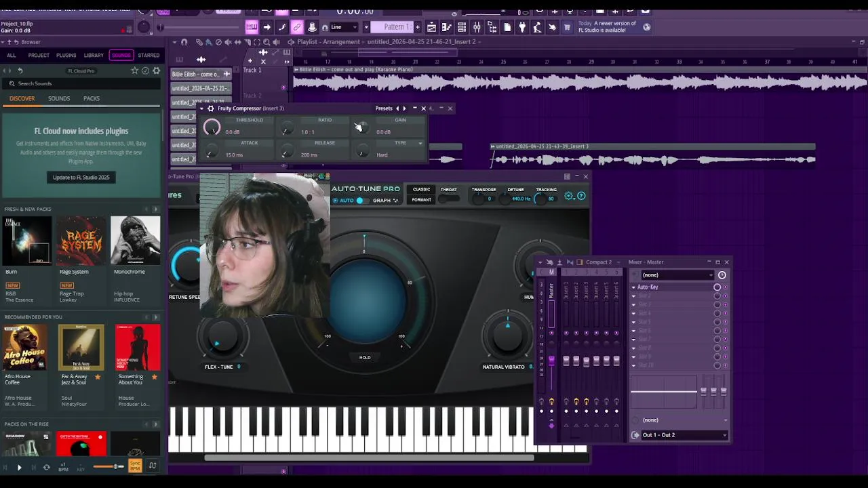
Task: Open the Out 1 - Out 2 output dropdown
Action: 685,435
